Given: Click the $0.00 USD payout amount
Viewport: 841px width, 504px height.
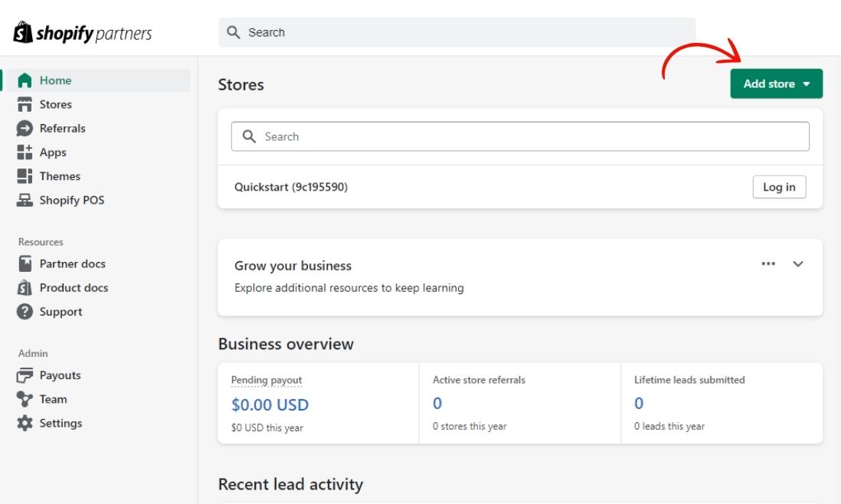Looking at the screenshot, I should tap(270, 404).
